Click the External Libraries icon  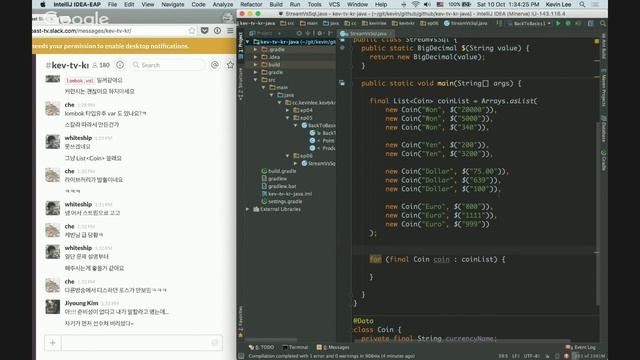256,209
